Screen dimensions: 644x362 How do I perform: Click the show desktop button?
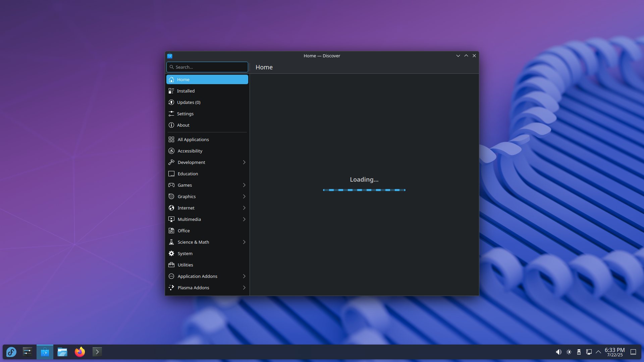click(x=633, y=352)
